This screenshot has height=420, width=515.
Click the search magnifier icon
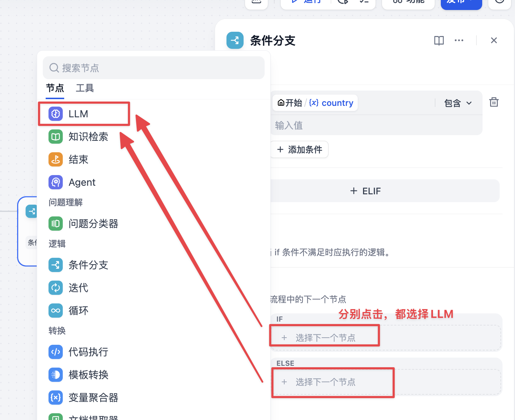pos(54,68)
